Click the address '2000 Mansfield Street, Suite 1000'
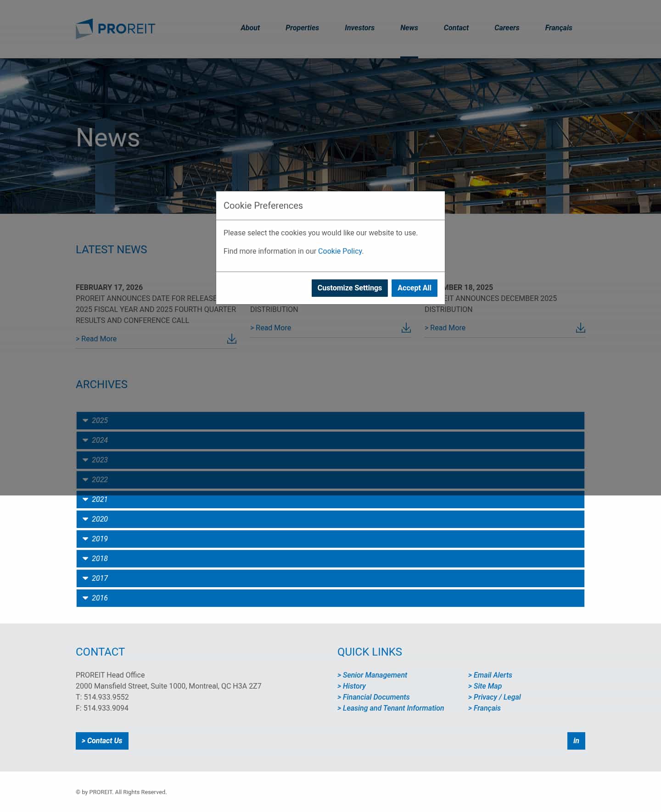Viewport: 661px width, 812px height. pos(131,686)
